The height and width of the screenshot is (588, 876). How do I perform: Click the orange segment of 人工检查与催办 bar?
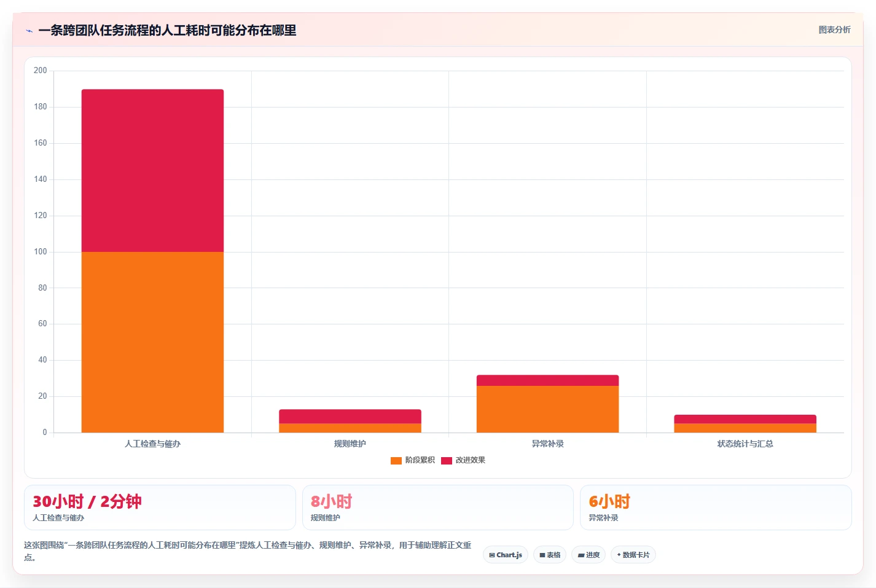point(152,342)
